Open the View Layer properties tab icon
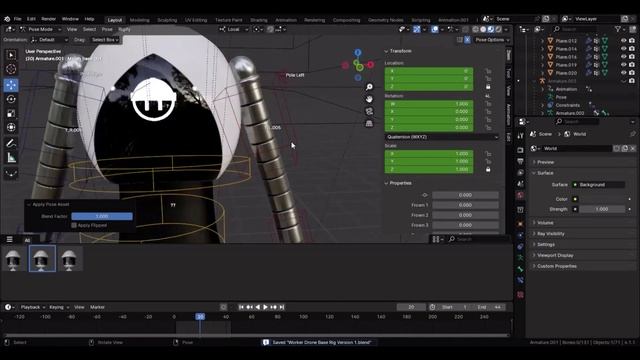 [x=520, y=173]
